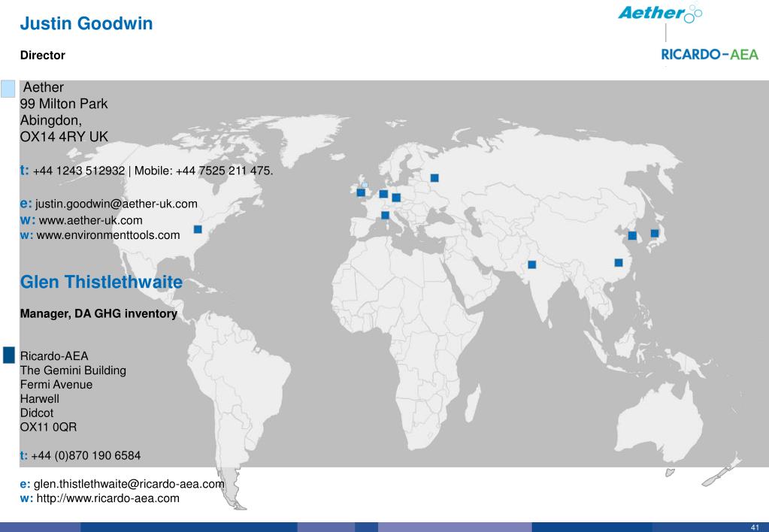Select the blue map marker over Russia
This screenshot has height=532, width=769.
tap(434, 178)
